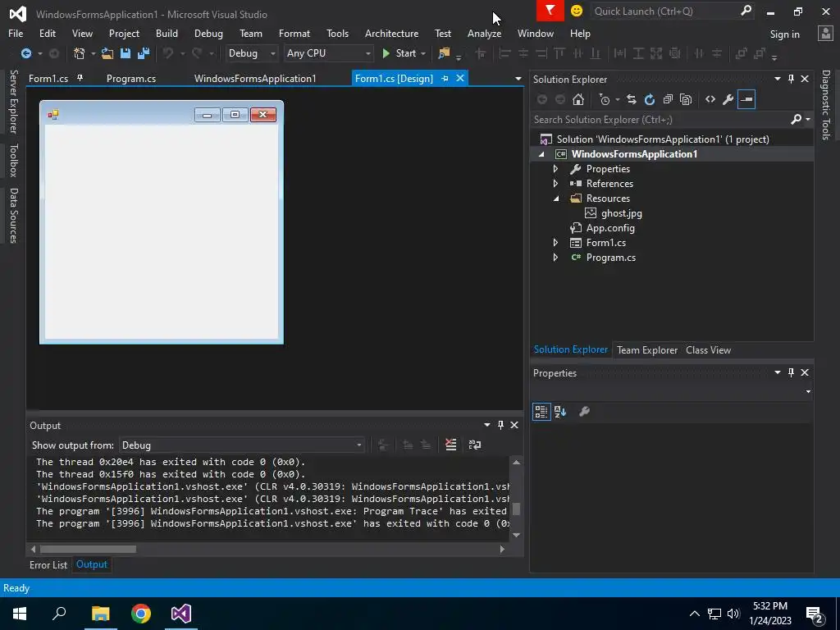Open Google Chrome from the taskbar
The image size is (840, 630).
tap(141, 614)
